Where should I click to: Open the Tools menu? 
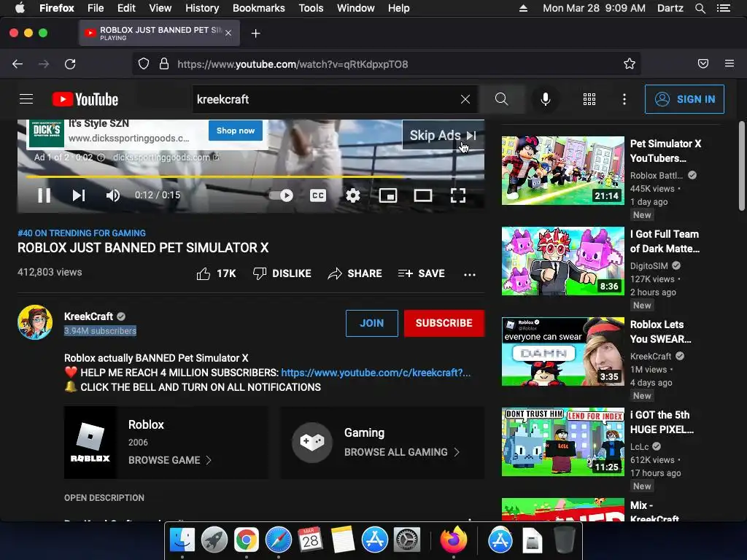[x=311, y=8]
